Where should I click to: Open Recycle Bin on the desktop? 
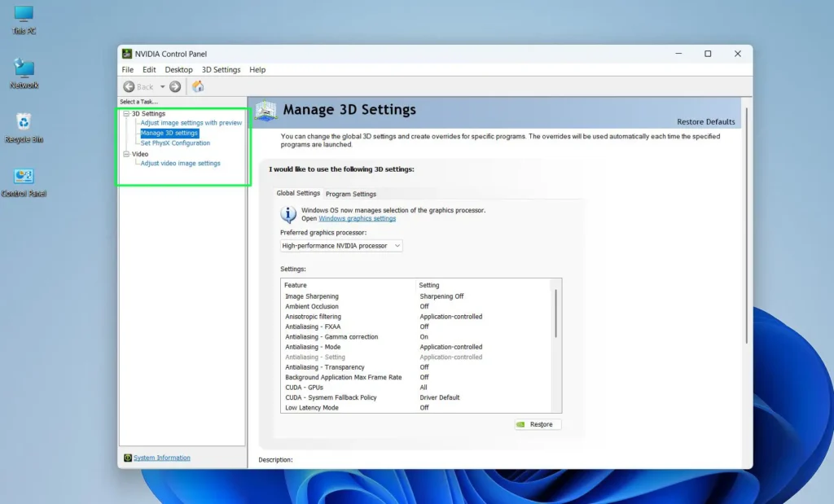tap(23, 122)
